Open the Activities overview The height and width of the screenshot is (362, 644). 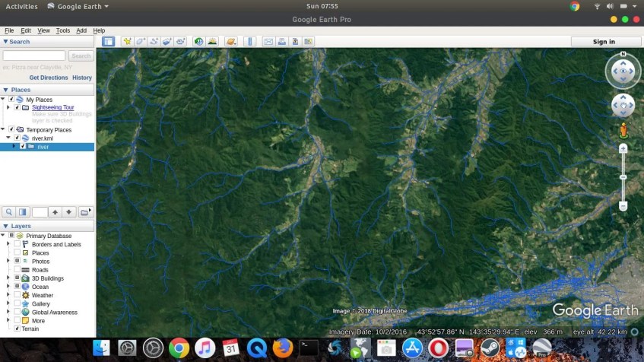[x=21, y=6]
